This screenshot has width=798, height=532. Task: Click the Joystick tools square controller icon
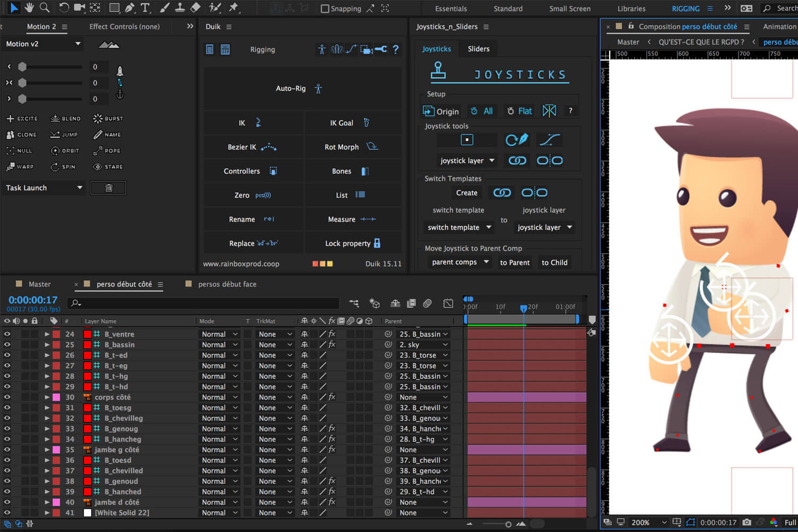point(467,140)
